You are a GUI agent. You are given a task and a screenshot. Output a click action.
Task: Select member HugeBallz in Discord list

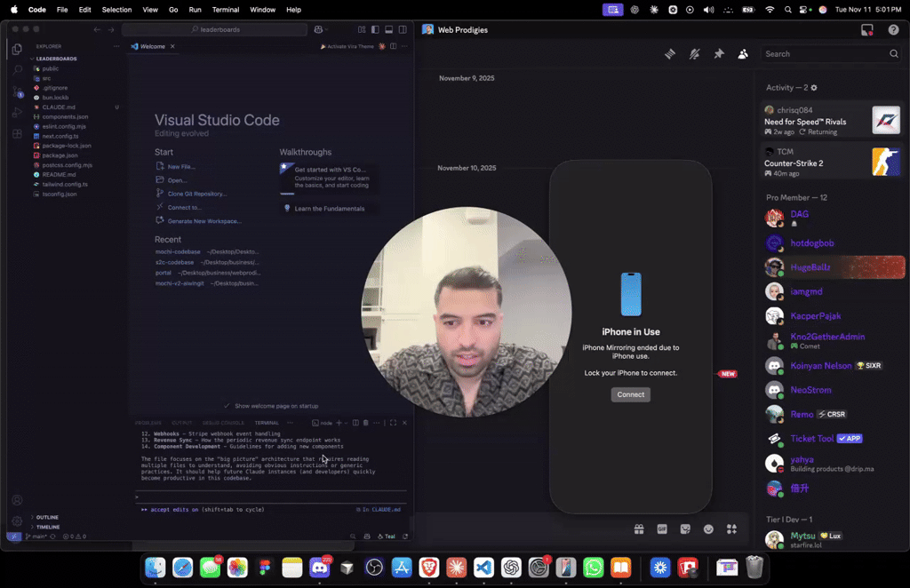(x=834, y=267)
